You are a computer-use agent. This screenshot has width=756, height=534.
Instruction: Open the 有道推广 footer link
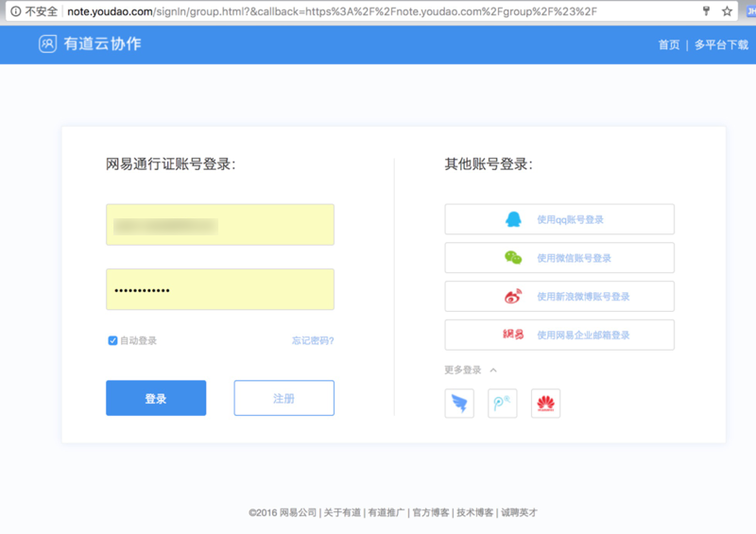(387, 512)
